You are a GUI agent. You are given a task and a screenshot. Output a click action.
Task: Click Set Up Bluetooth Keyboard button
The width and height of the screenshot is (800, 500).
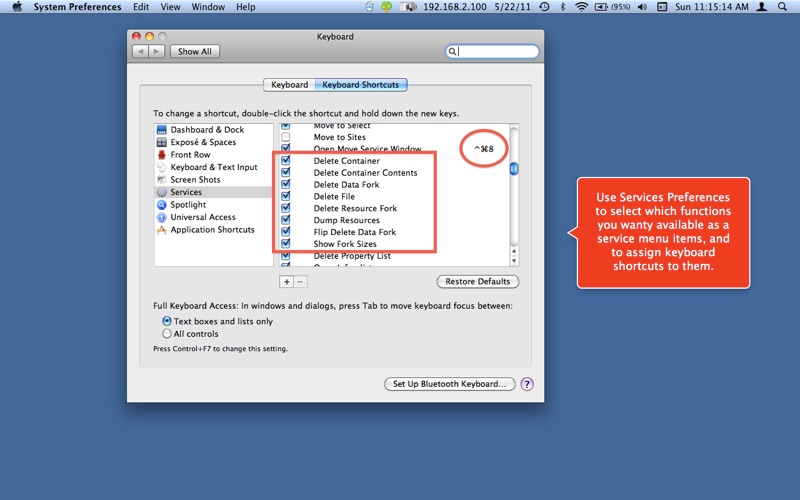449,384
